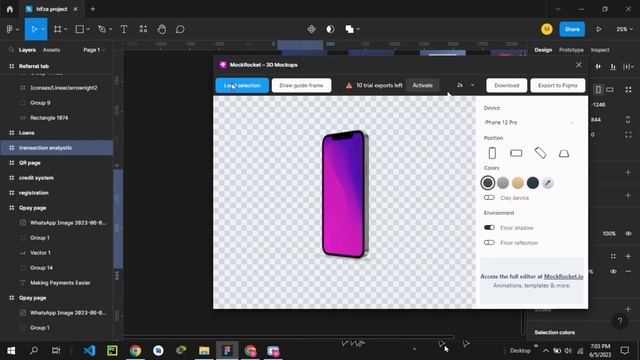
Task: Expand the Frame tool dropdown arrow
Action: [x=66, y=29]
